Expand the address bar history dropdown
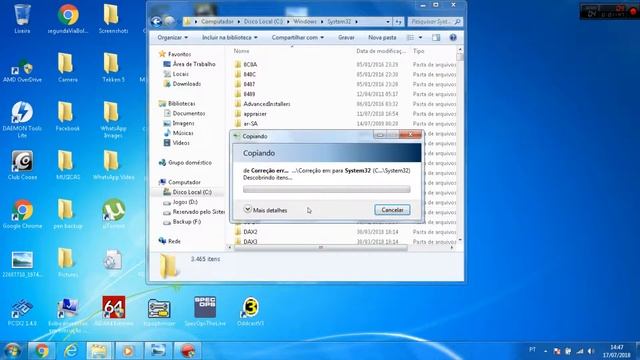 (x=388, y=21)
